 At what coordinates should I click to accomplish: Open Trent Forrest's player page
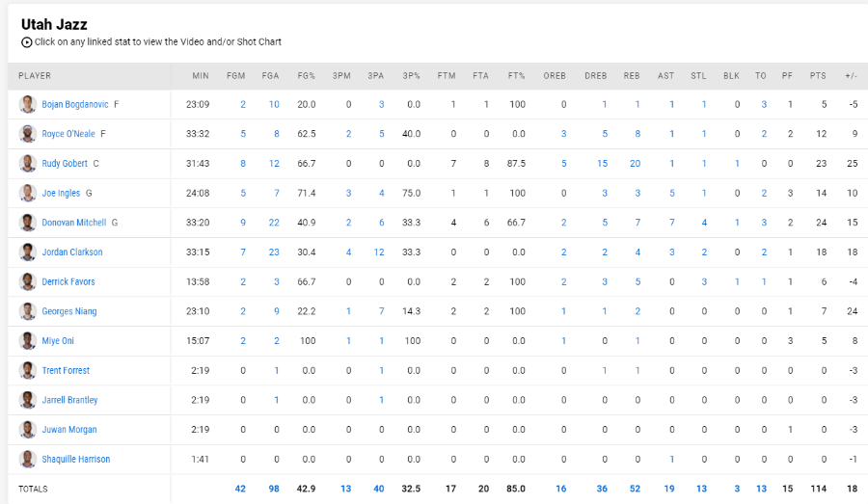(66, 370)
